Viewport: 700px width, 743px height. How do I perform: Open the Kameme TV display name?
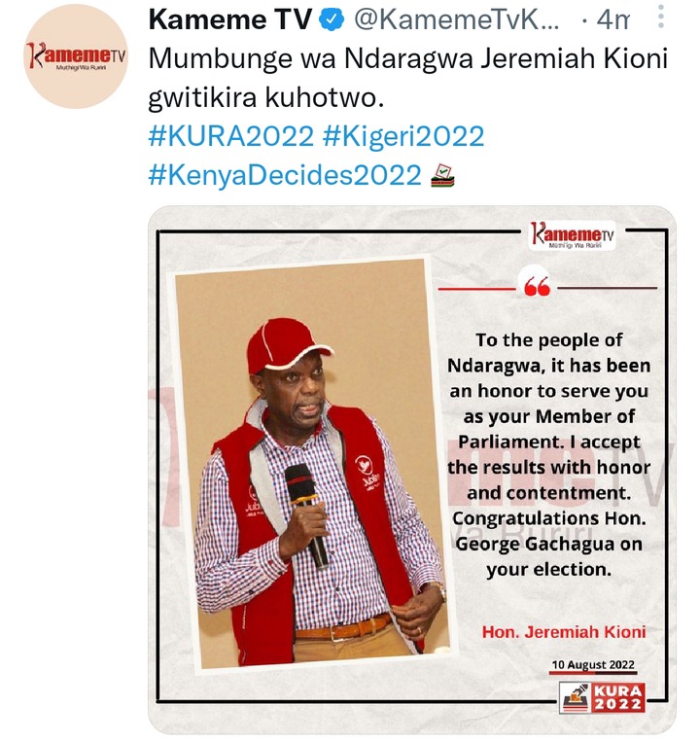pos(230,19)
